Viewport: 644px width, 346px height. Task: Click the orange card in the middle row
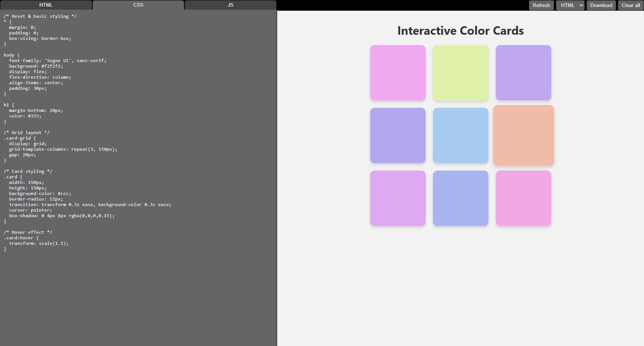(x=523, y=135)
